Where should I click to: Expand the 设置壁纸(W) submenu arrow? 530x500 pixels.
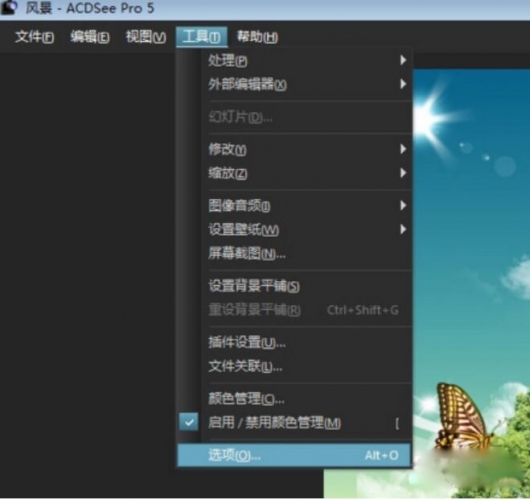tap(403, 229)
